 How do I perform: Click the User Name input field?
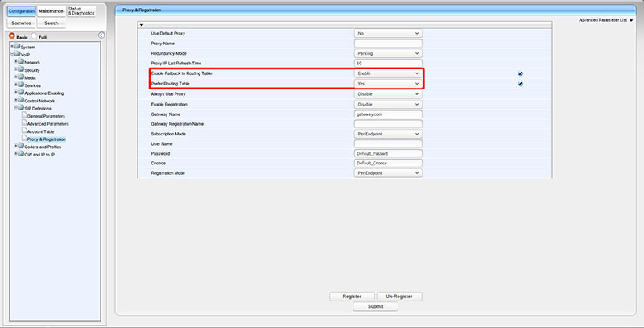tap(388, 144)
